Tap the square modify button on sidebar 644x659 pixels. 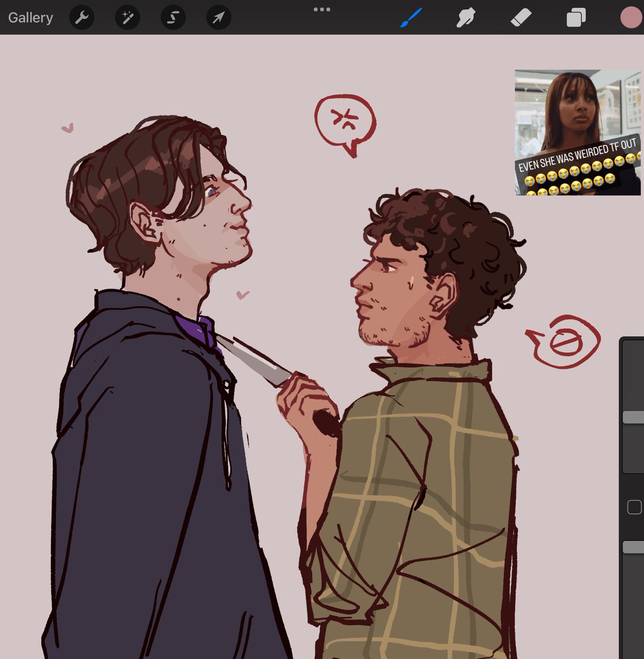tap(634, 507)
